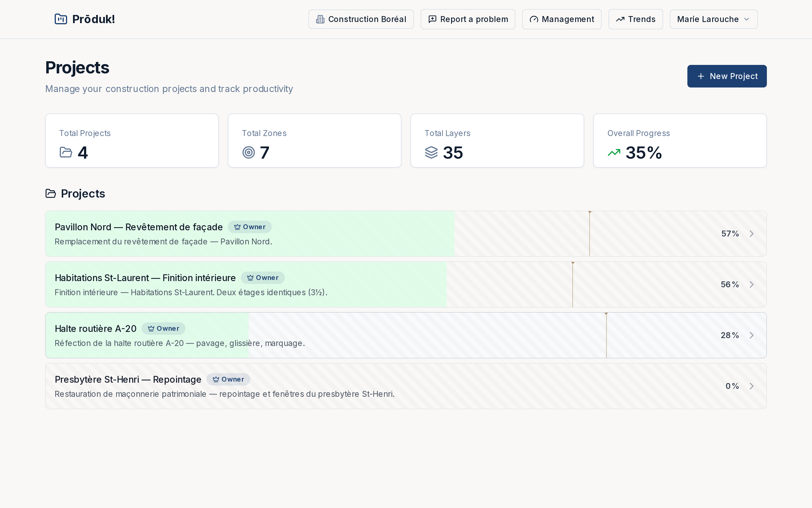Open the Marie Larouche user dropdown

713,19
